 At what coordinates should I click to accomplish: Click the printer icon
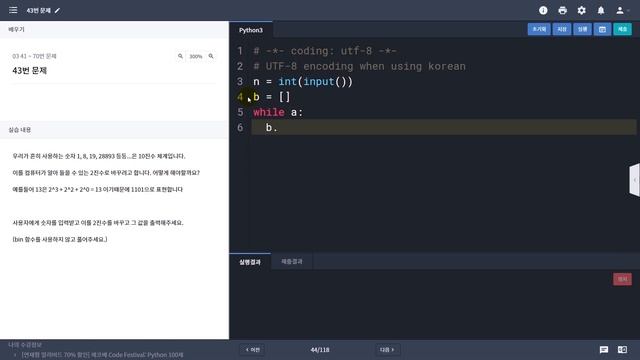562,11
